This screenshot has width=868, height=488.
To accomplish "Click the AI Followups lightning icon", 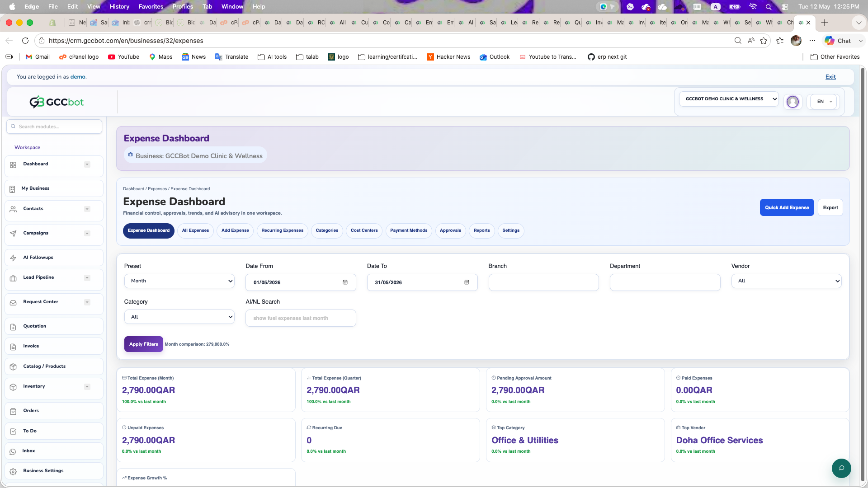I will click(x=13, y=258).
